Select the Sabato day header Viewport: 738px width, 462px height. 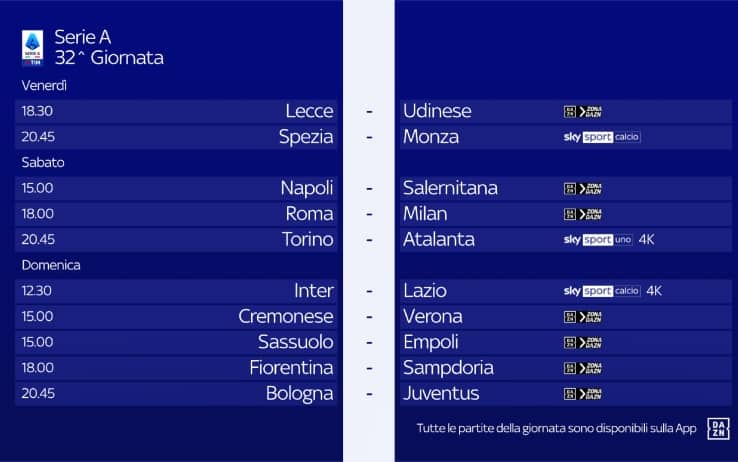[43, 162]
